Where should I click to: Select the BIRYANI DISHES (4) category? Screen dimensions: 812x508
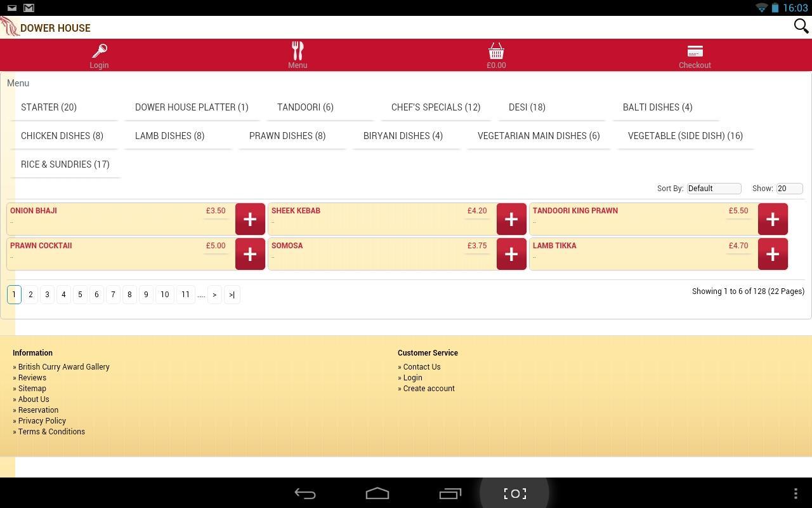[403, 136]
